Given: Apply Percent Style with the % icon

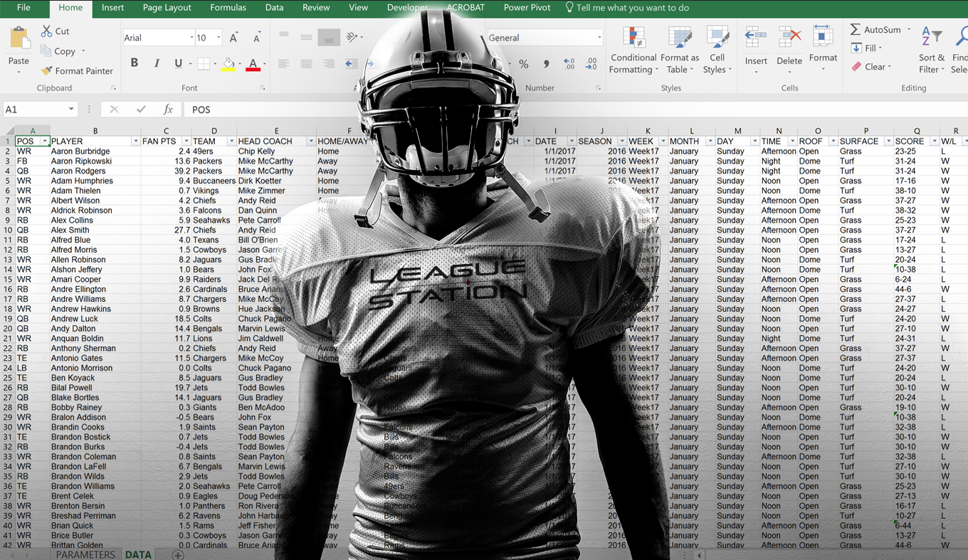Looking at the screenshot, I should click(x=524, y=64).
